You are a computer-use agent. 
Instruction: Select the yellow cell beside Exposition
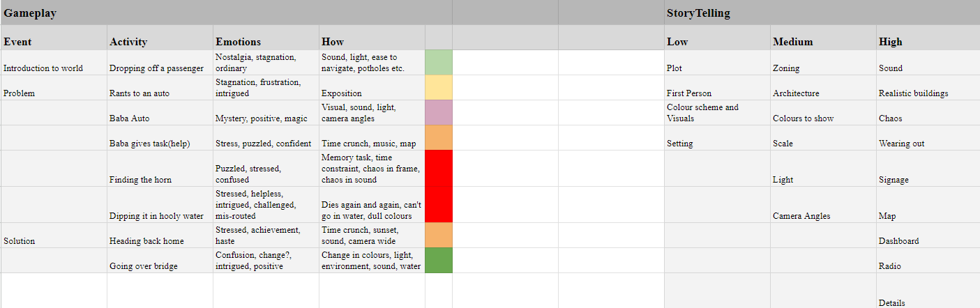[x=439, y=87]
